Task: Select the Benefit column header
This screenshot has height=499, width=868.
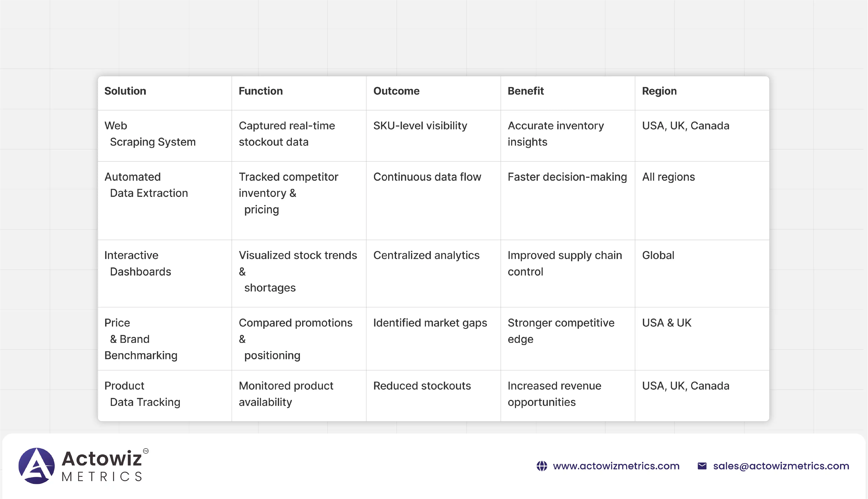Action: (x=526, y=91)
